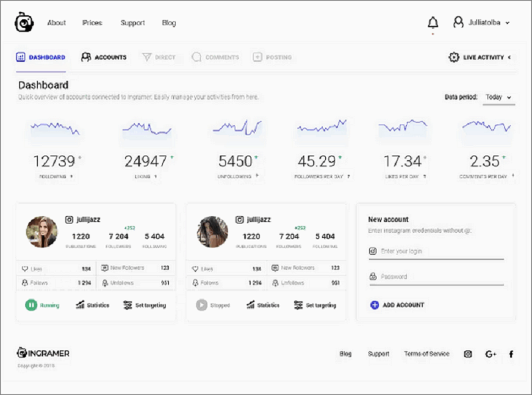The image size is (532, 395).
Task: Click the blue plus Add Account icon
Action: [x=374, y=305]
